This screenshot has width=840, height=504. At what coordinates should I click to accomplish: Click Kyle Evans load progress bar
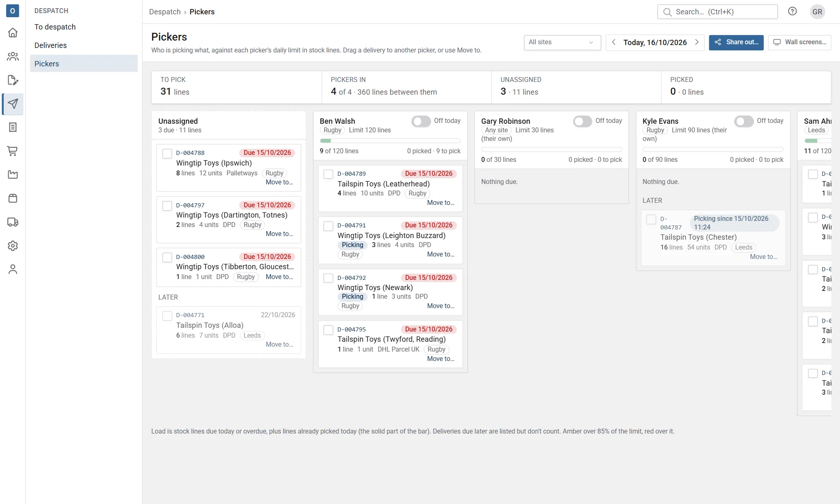(x=713, y=150)
